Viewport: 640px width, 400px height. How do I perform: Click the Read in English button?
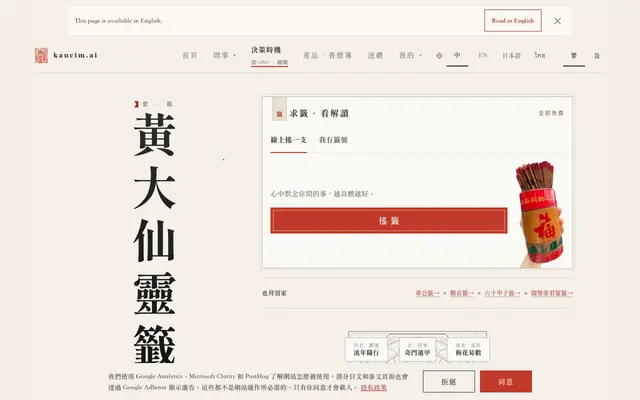click(x=513, y=20)
